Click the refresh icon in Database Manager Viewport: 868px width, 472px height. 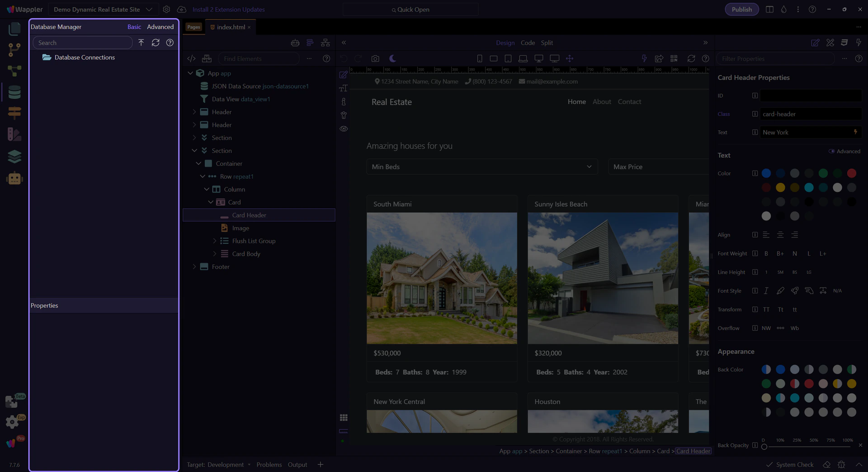(x=156, y=43)
